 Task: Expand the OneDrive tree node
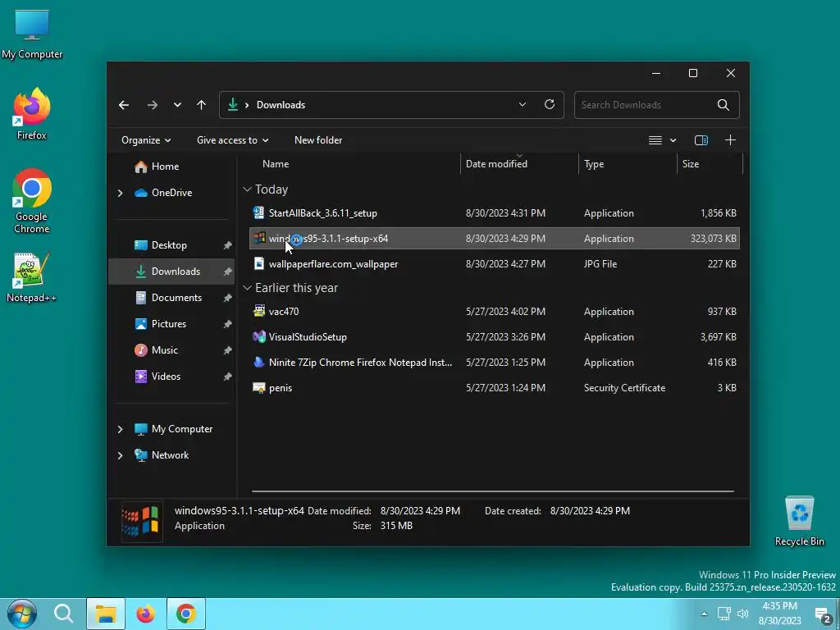120,193
